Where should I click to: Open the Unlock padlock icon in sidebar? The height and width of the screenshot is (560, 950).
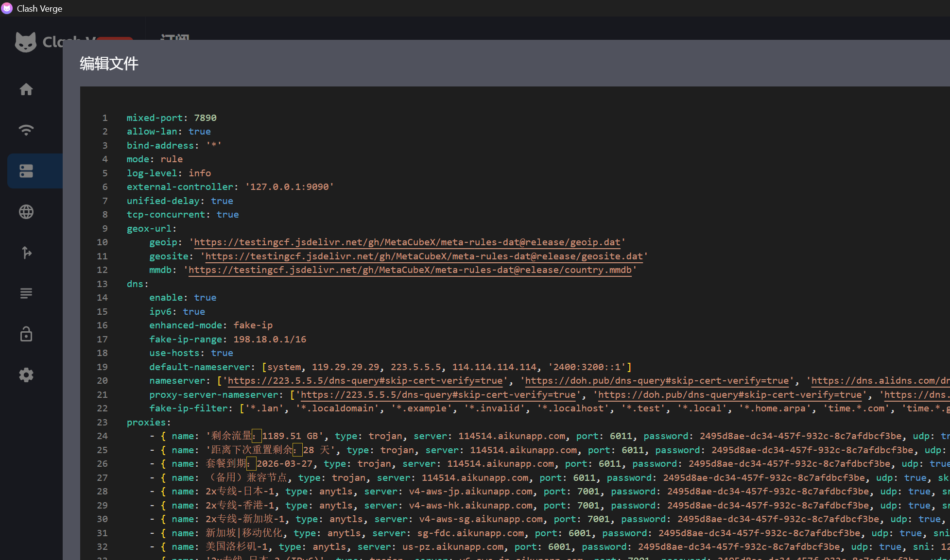tap(26, 334)
